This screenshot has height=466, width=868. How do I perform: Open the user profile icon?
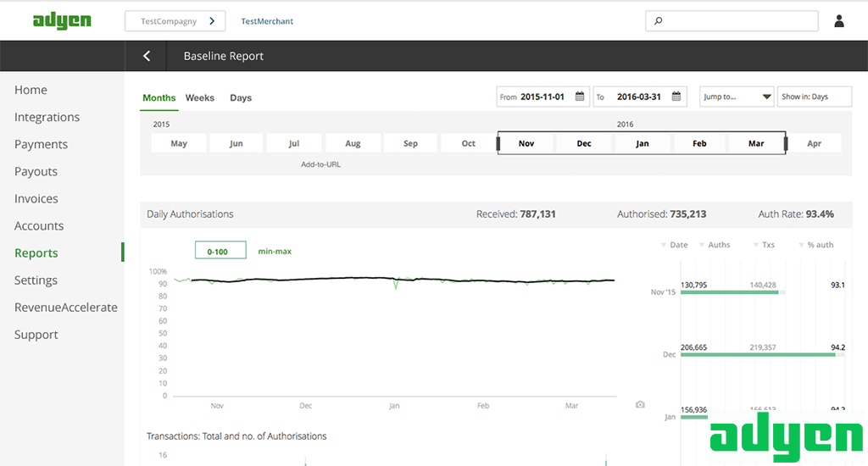(x=839, y=21)
